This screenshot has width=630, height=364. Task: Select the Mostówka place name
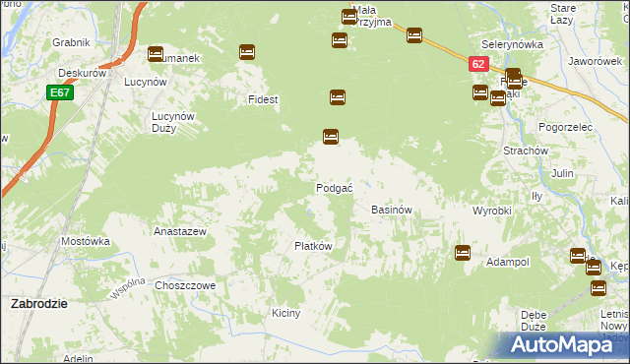click(x=86, y=241)
